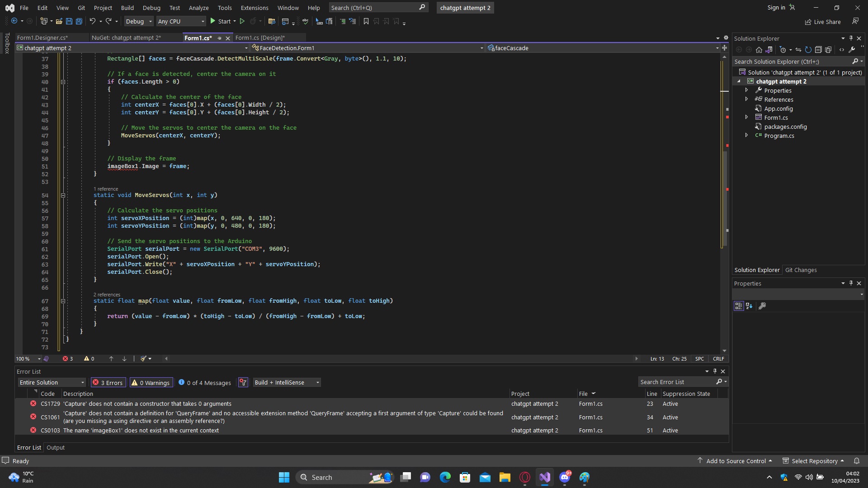868x488 pixels.
Task: Toggle bookmark icon in toolbar
Action: click(x=366, y=21)
